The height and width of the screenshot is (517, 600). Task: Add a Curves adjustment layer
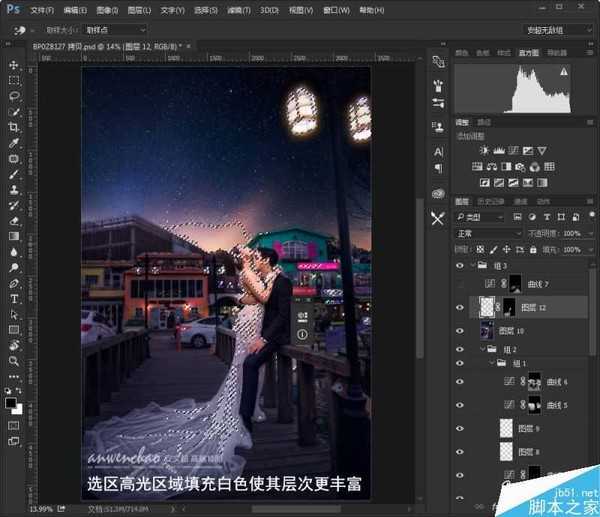pyautogui.click(x=514, y=150)
